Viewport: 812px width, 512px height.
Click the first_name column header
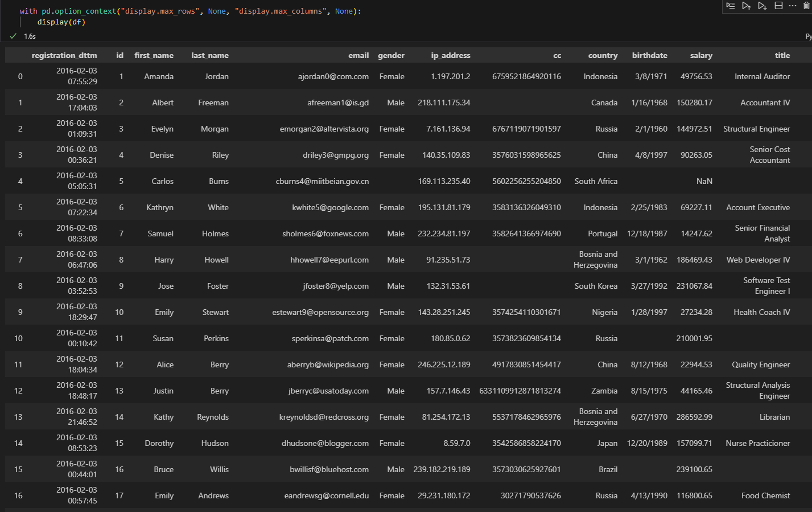154,55
